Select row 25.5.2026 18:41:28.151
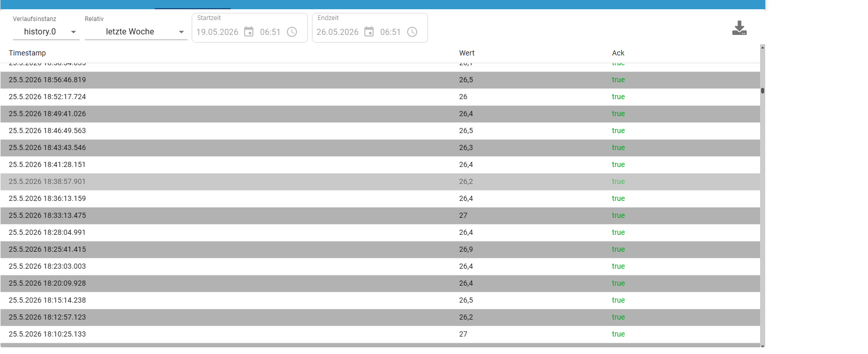The image size is (868, 354). tap(380, 164)
